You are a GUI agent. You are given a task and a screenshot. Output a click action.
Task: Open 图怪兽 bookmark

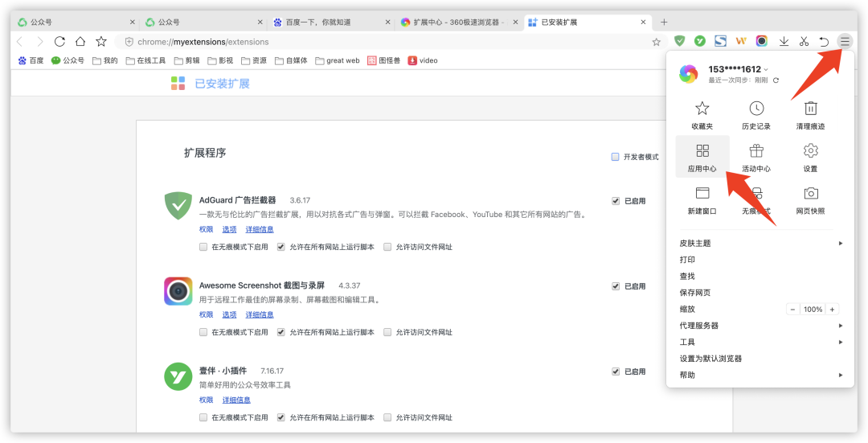tap(383, 60)
